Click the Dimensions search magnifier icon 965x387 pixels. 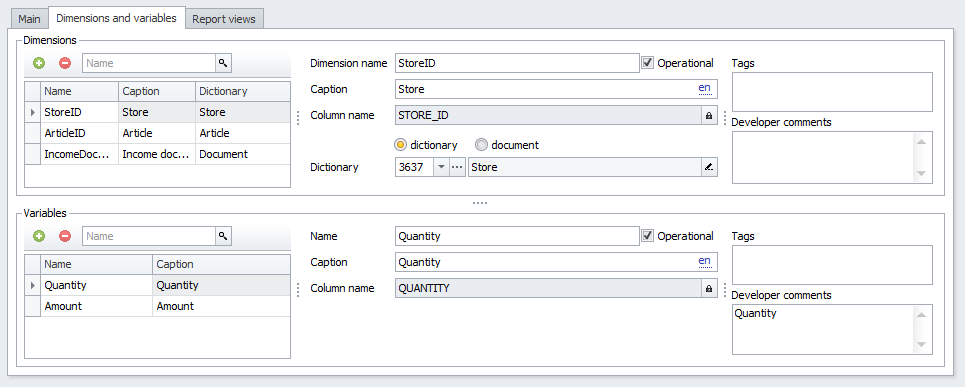point(223,63)
